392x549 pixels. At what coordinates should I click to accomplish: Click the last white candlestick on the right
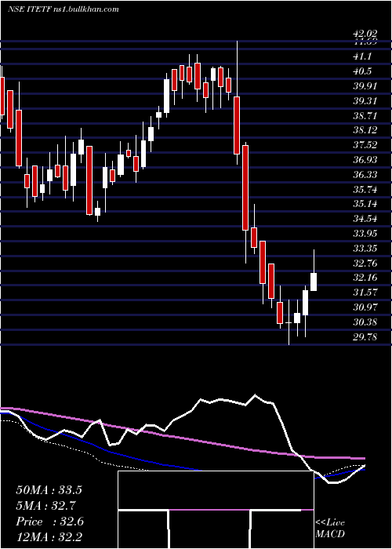coord(314,282)
